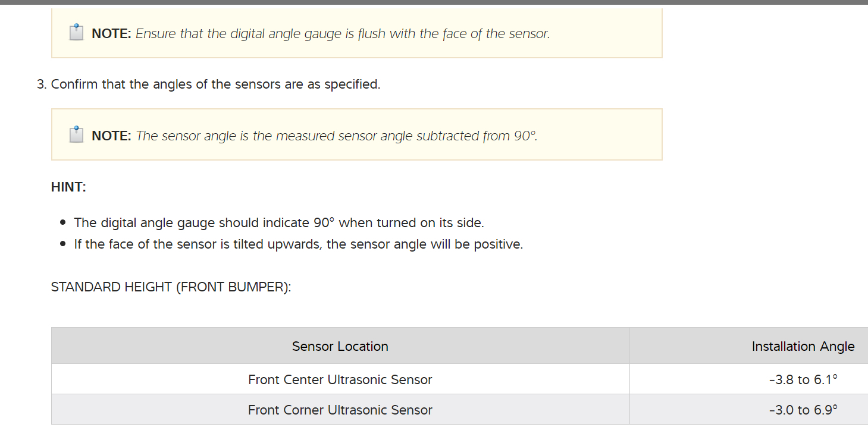Click the bullet dot before 'If the face'
Viewport: 868px width, 427px height.
(x=63, y=245)
